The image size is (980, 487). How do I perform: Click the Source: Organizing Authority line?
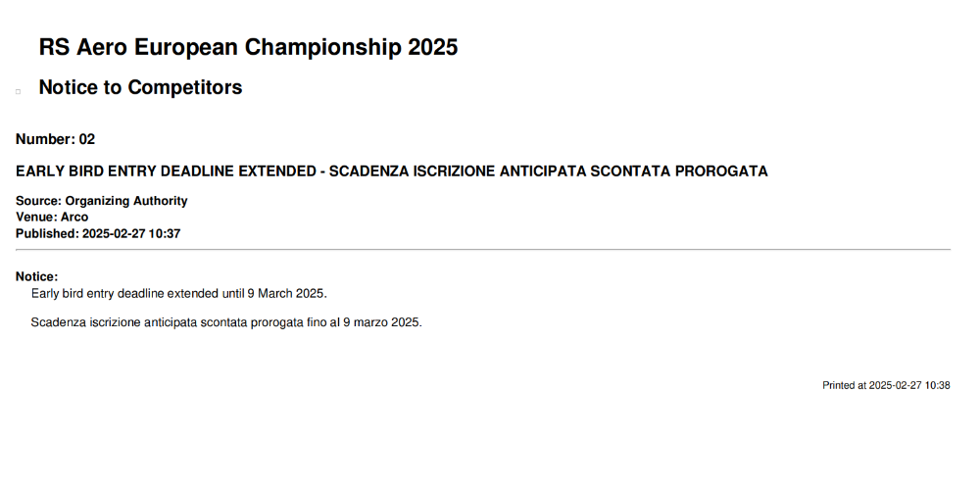click(x=101, y=201)
